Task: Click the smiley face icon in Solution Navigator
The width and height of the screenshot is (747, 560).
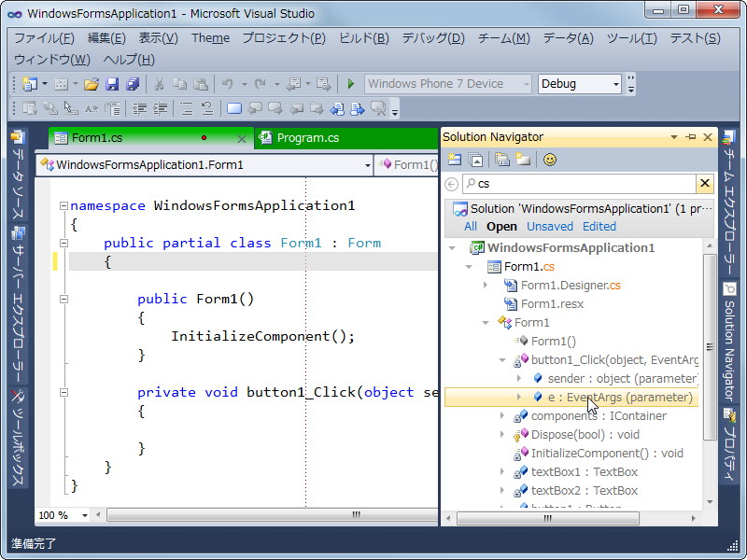Action: point(550,160)
